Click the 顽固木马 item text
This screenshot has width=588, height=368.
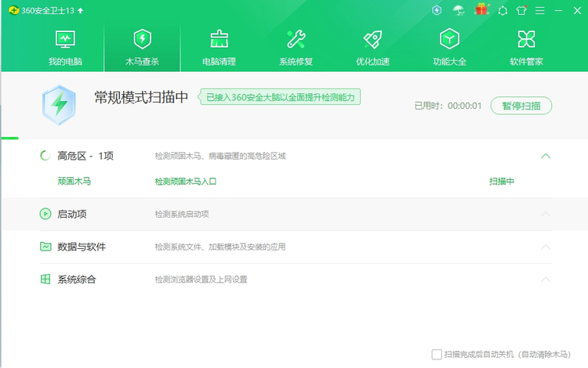[x=74, y=182]
